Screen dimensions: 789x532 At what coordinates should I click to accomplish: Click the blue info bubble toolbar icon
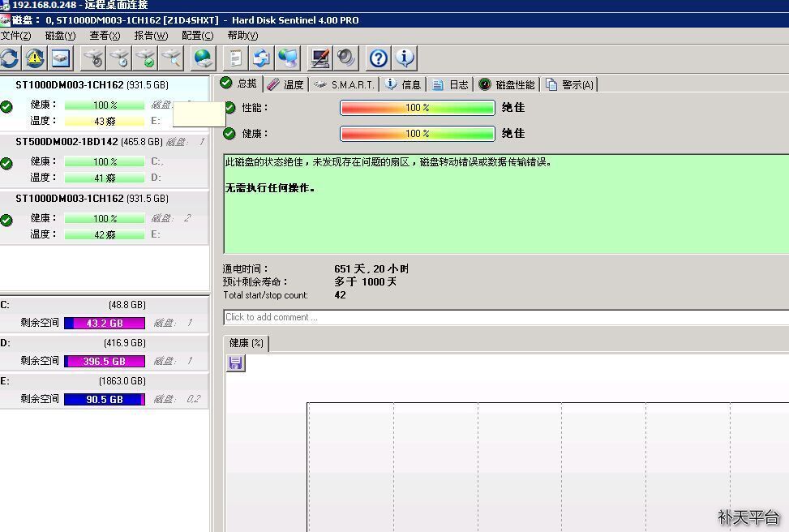[405, 58]
